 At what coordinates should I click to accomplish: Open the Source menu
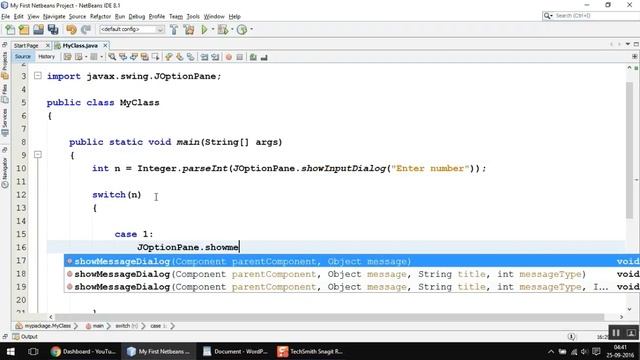coord(77,16)
